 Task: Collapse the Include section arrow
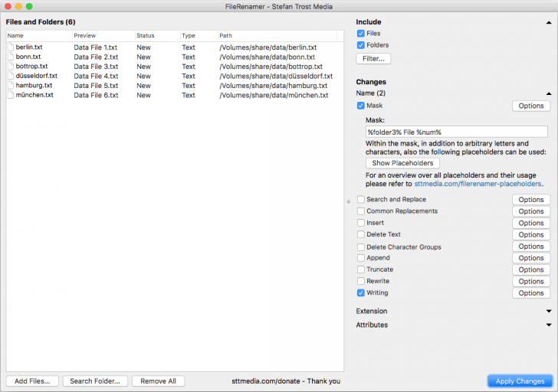coord(549,22)
